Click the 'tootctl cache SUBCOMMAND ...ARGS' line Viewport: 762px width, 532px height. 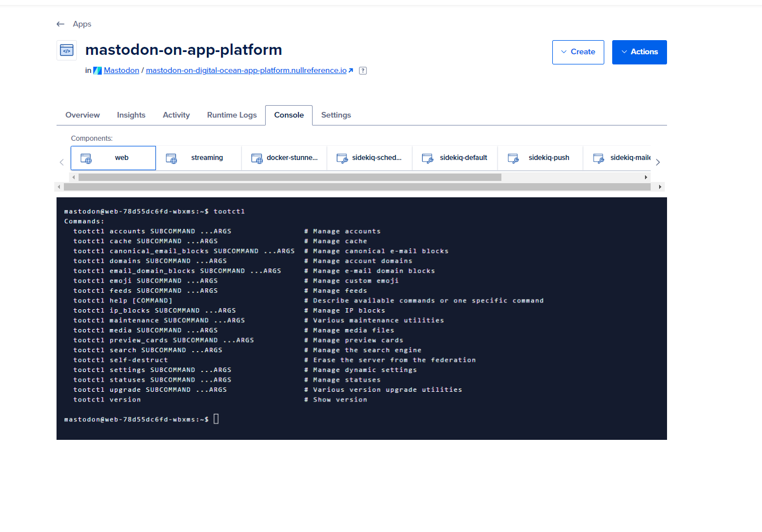pyautogui.click(x=146, y=241)
